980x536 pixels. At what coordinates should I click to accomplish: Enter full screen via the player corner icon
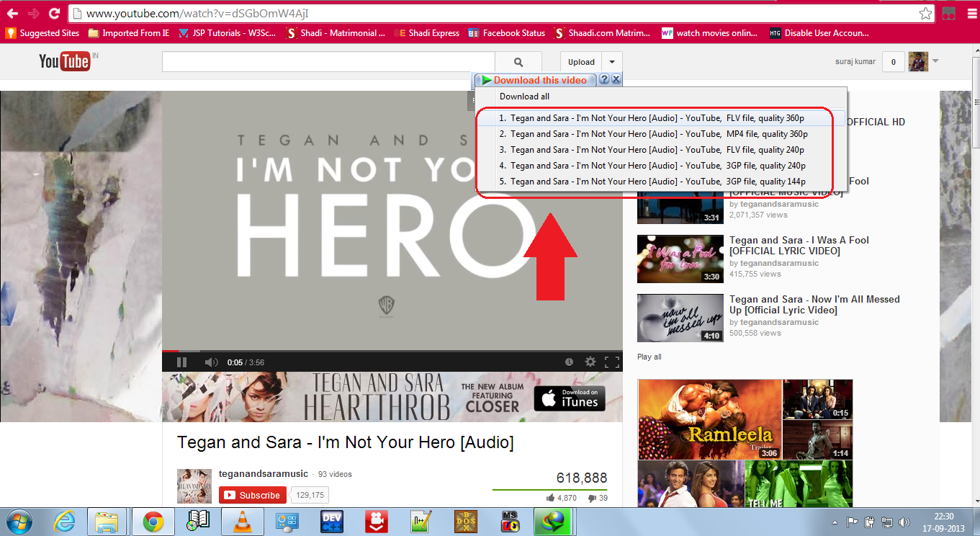pos(611,362)
